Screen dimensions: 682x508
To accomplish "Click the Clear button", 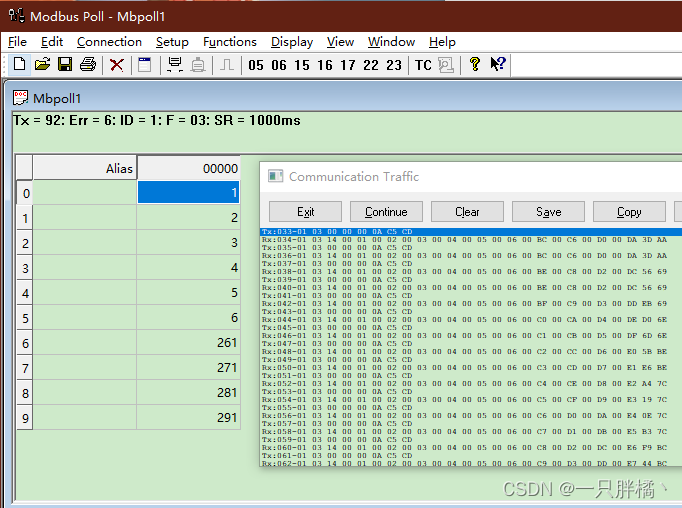I will pyautogui.click(x=467, y=212).
